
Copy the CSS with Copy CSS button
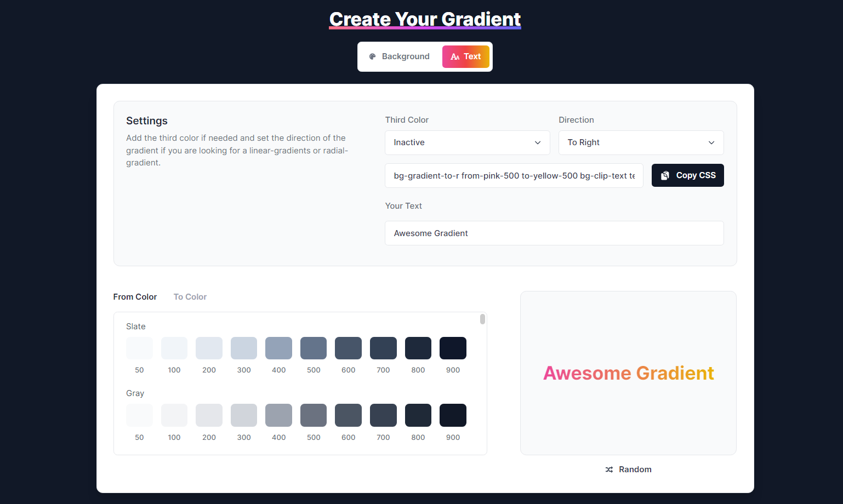pos(688,175)
